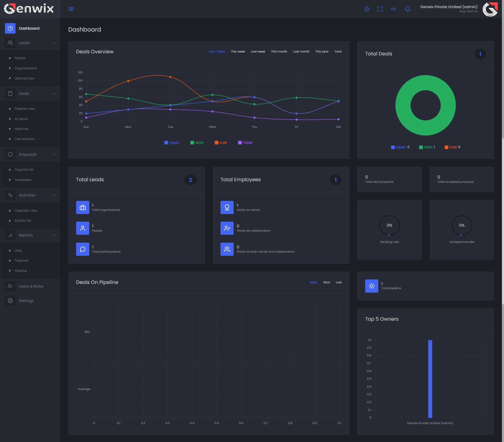Collapse the Reports sidebar section
Viewport: 504px width, 442px height.
(54, 235)
